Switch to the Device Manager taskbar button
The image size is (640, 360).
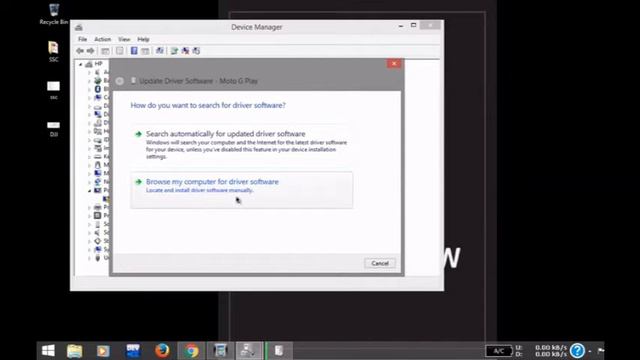[249, 351]
